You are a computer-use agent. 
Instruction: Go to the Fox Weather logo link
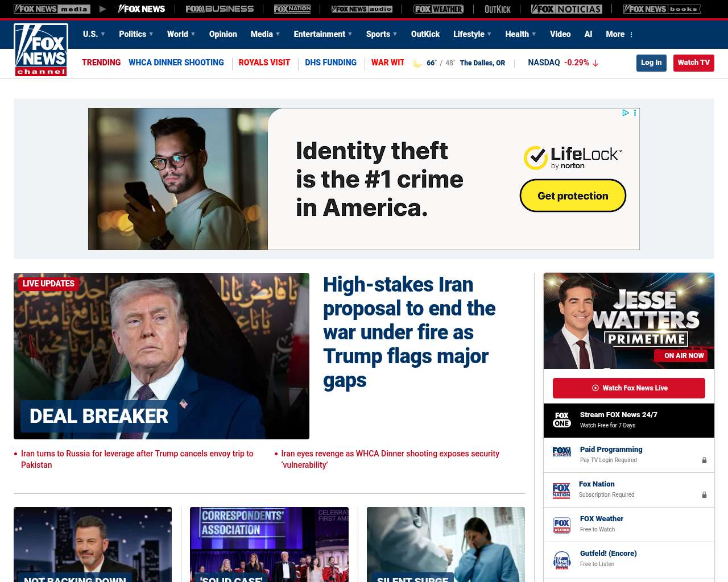pyautogui.click(x=439, y=9)
